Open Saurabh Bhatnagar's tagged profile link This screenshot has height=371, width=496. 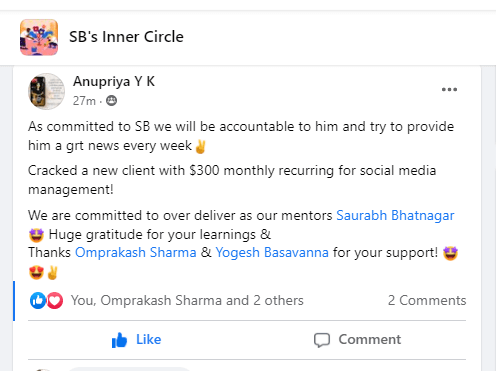point(395,216)
